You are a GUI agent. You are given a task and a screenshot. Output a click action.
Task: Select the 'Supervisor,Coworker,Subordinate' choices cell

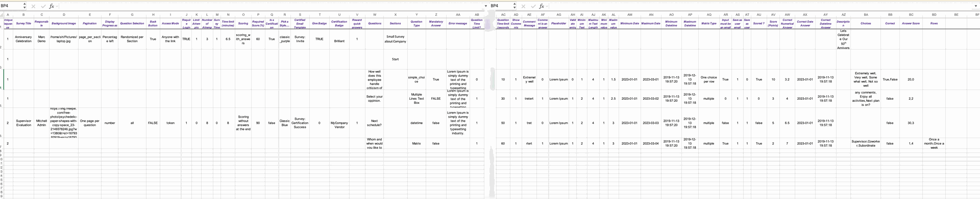click(x=866, y=143)
